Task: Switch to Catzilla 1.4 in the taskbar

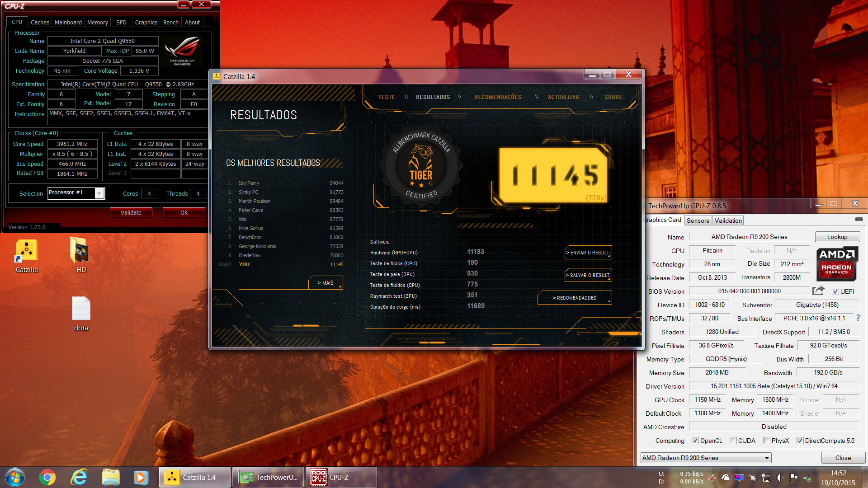Action: tap(195, 477)
